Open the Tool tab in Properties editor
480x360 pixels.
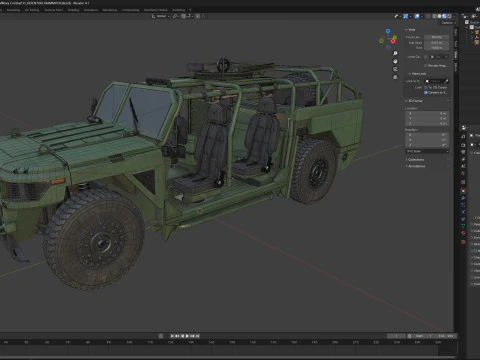click(x=463, y=137)
